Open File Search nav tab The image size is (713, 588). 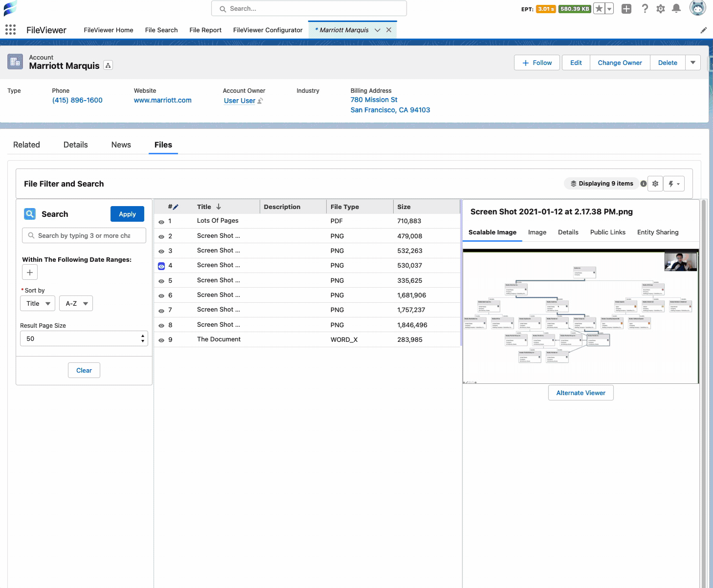click(x=161, y=30)
